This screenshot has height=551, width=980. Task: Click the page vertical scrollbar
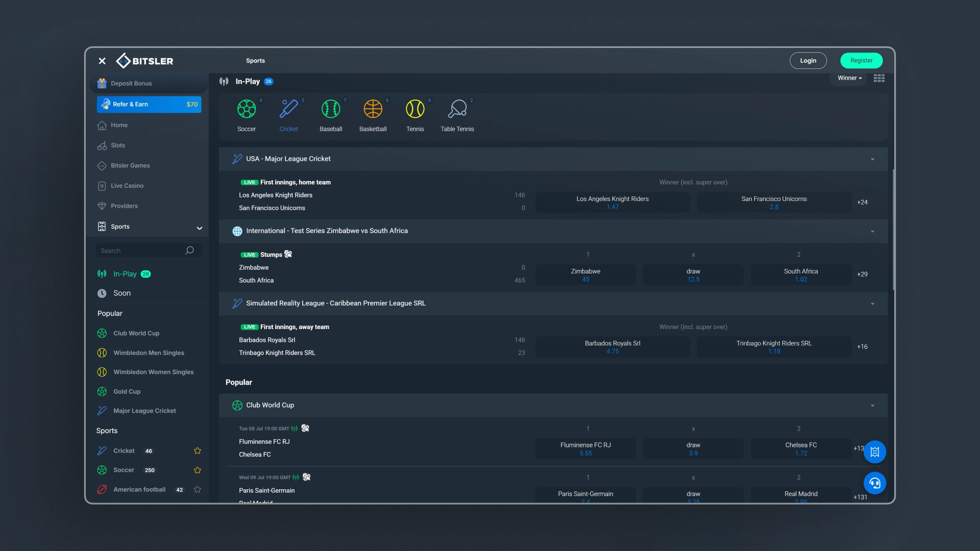tap(893, 230)
